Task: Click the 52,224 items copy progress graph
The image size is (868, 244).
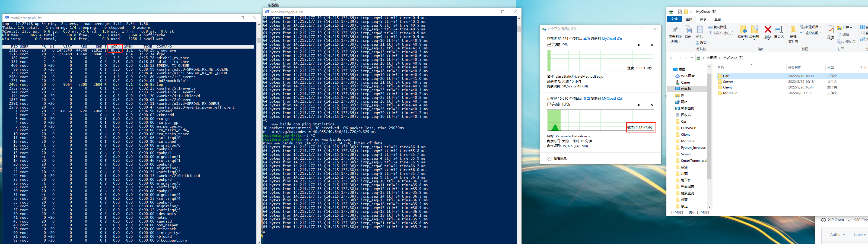Action: (600, 60)
